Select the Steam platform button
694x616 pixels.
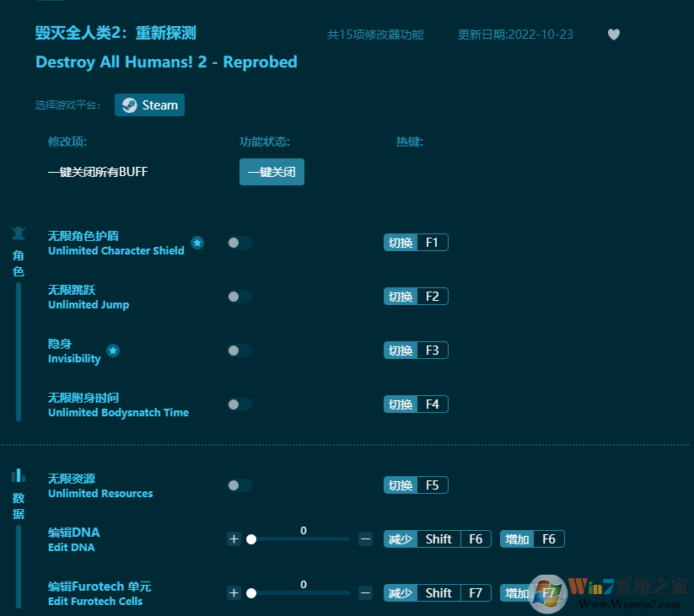[149, 104]
